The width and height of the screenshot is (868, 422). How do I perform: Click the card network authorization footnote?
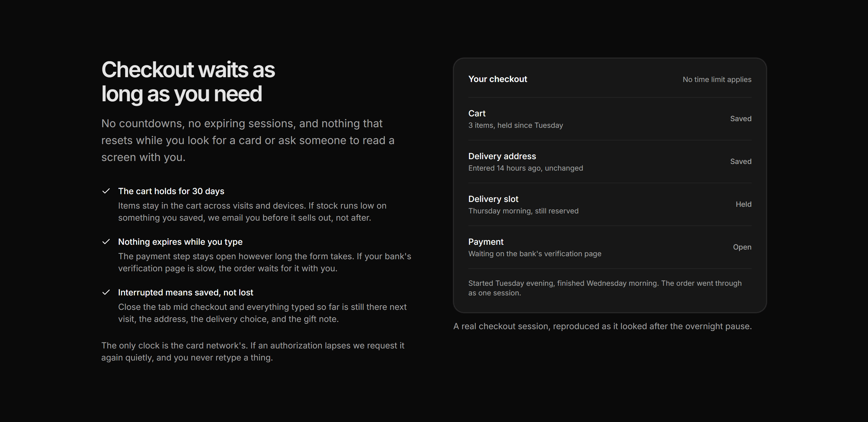[x=253, y=351]
